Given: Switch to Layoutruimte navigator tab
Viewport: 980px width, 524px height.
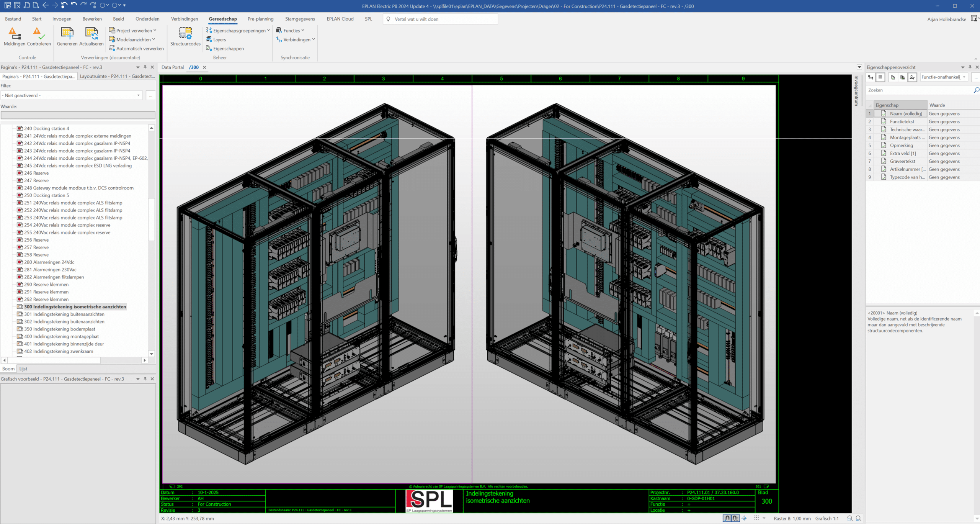Looking at the screenshot, I should tap(117, 76).
